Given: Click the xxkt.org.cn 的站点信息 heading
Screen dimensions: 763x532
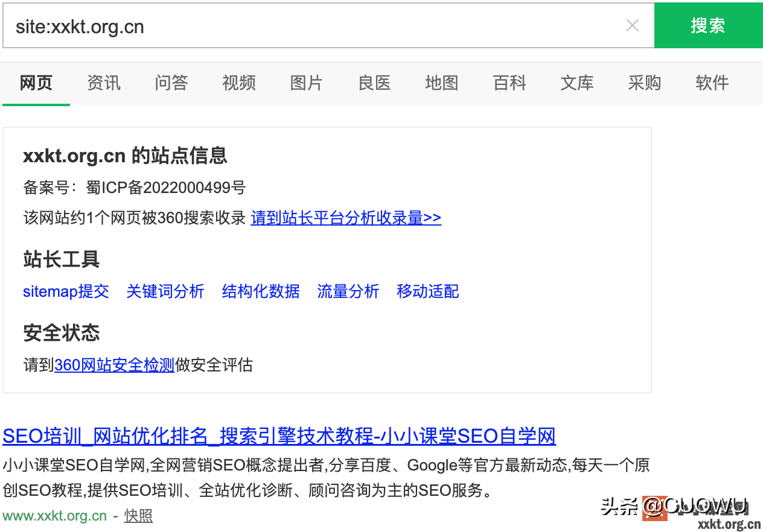Looking at the screenshot, I should coord(125,156).
